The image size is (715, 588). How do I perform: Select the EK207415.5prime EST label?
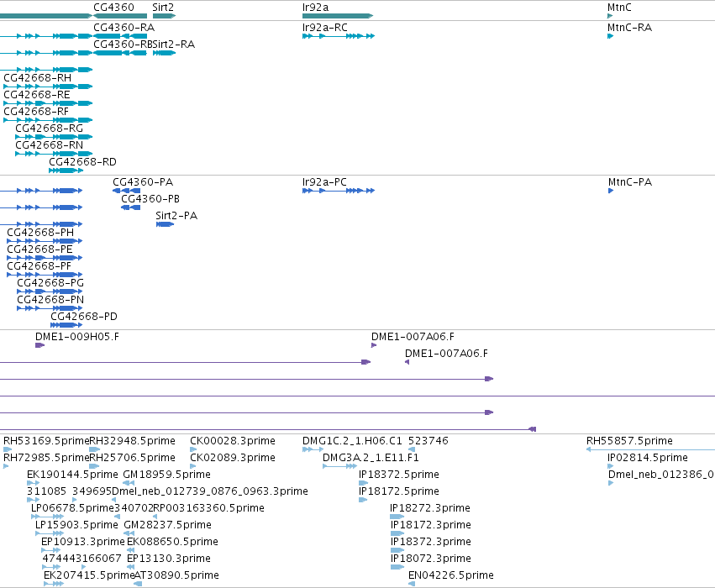tap(89, 576)
